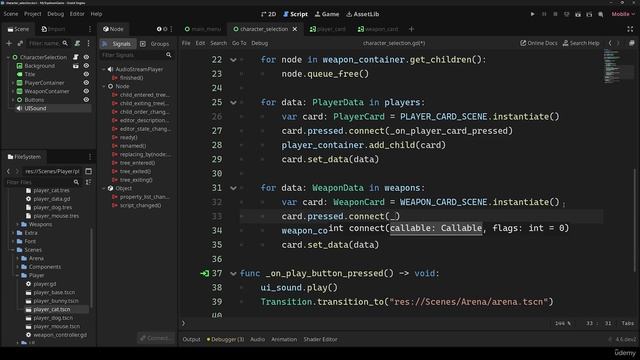Screen dimensions: 640x360
Task: Click the instantiate child scene link icon
Action: tap(20, 43)
